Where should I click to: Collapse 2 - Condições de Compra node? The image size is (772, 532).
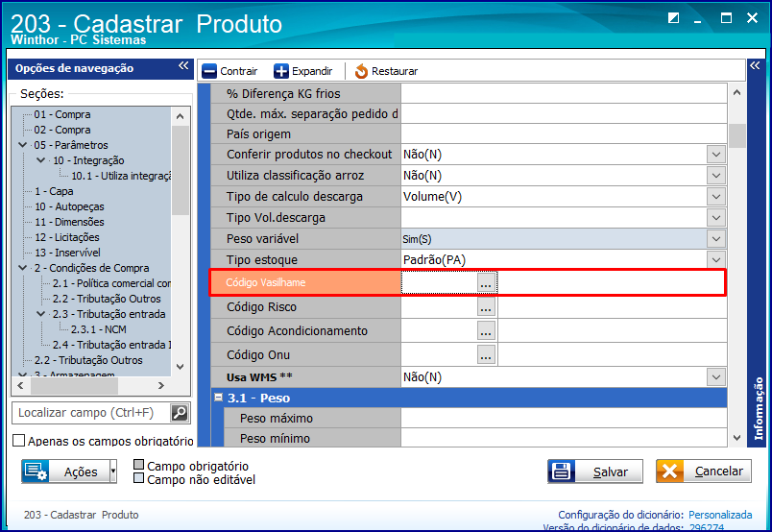pos(23,268)
